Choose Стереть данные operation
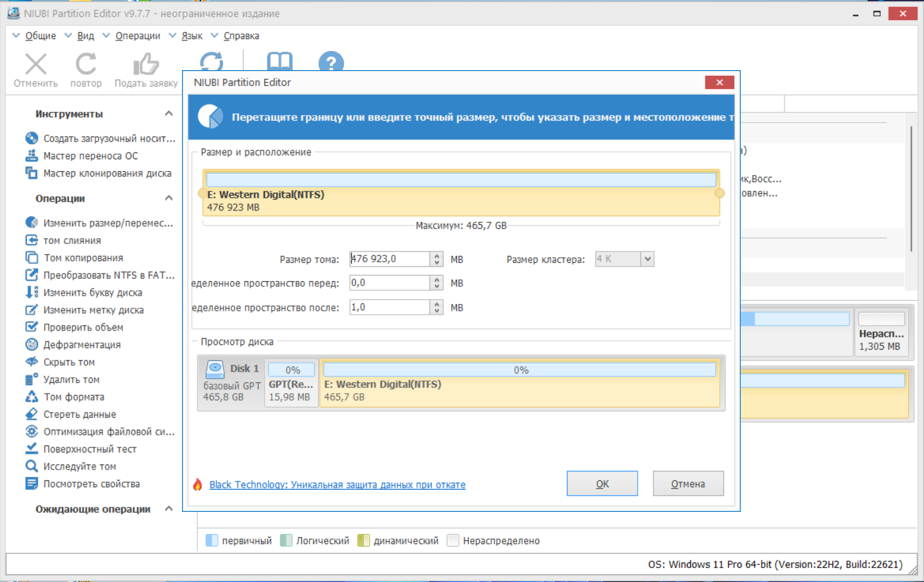924x582 pixels. (71, 414)
